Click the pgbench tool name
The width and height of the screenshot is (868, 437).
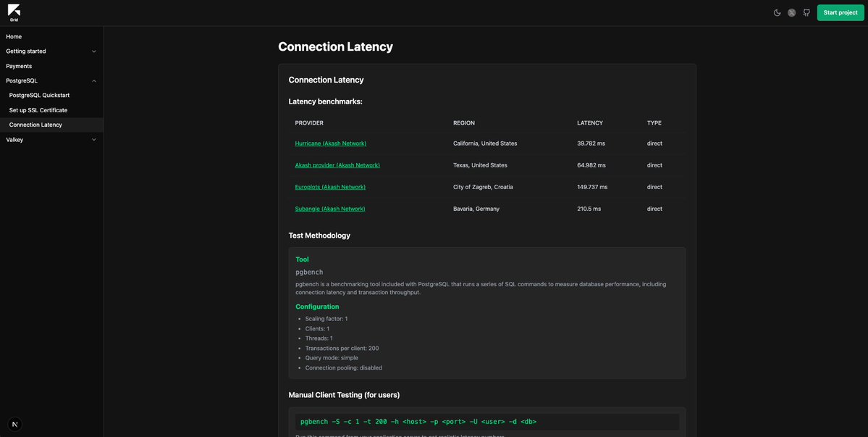coord(309,272)
